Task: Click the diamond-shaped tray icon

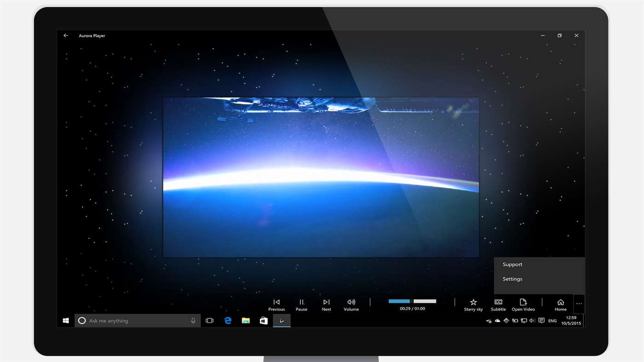Action: (x=506, y=321)
